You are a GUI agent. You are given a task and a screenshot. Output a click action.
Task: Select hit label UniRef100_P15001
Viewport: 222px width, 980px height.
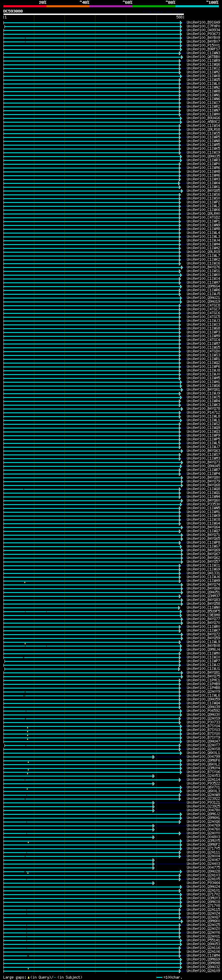203,45
